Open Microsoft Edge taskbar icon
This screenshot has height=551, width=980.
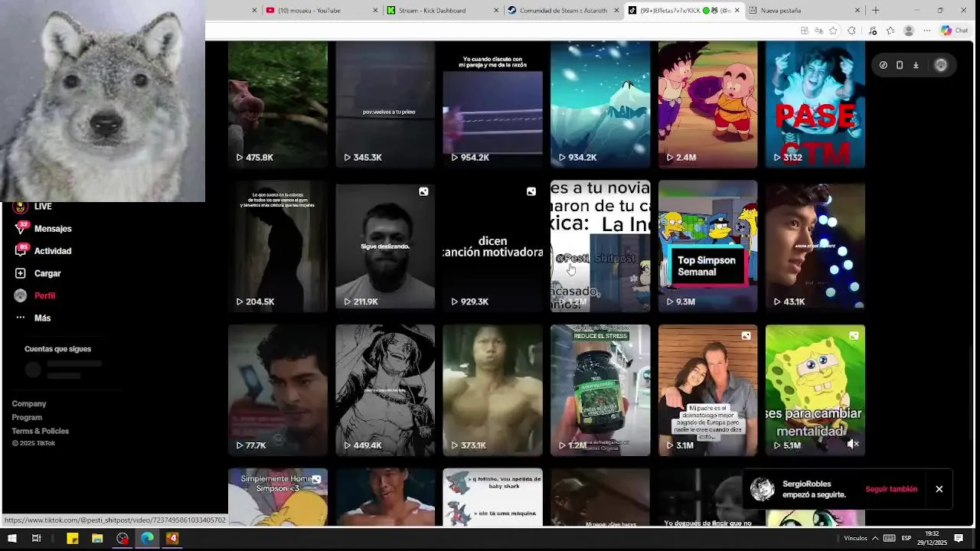click(x=147, y=539)
